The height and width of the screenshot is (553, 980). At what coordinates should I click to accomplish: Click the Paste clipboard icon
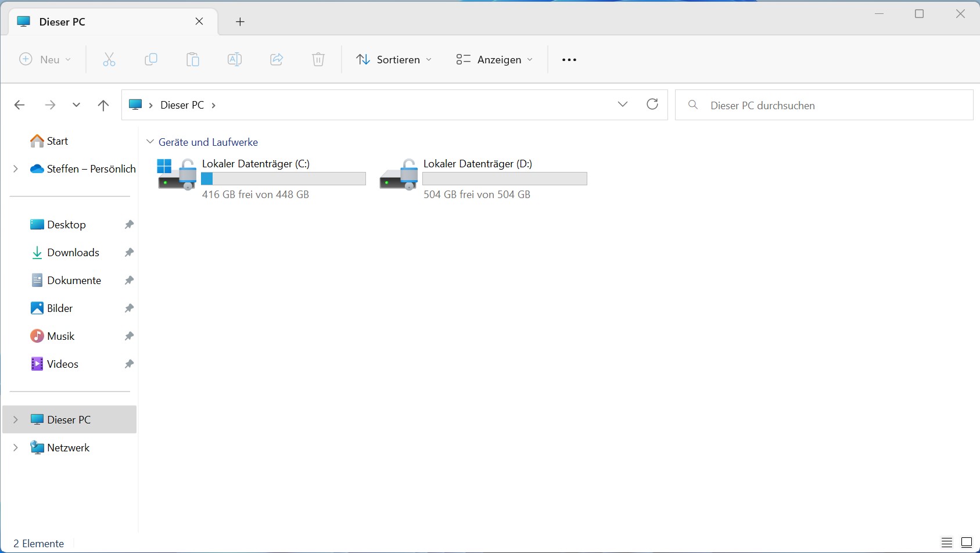coord(193,59)
